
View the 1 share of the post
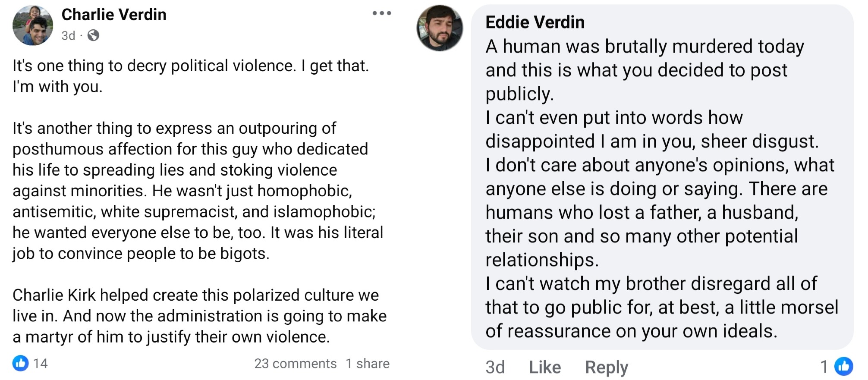coord(368,364)
